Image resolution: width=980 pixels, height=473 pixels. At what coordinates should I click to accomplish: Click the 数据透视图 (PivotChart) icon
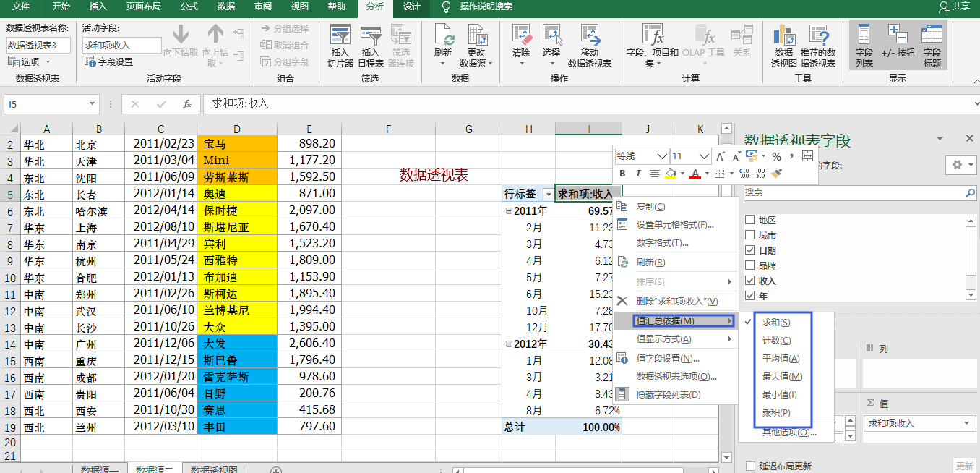tap(784, 35)
